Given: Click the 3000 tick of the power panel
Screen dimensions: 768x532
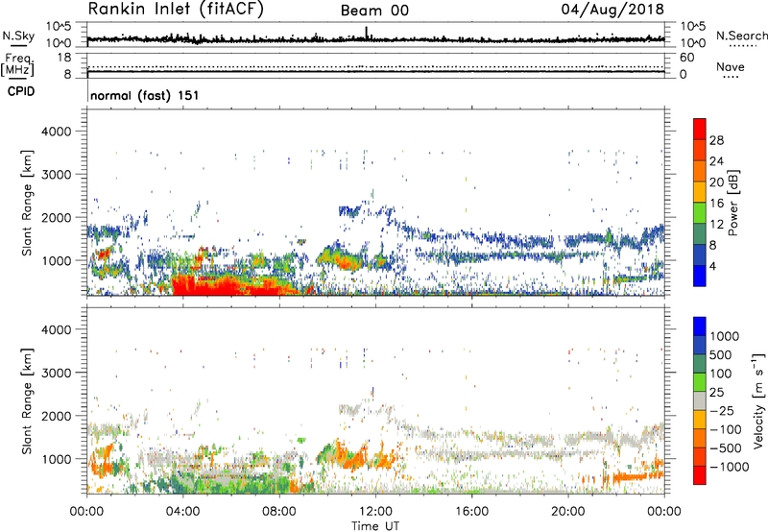Looking at the screenshot, I should [x=57, y=175].
